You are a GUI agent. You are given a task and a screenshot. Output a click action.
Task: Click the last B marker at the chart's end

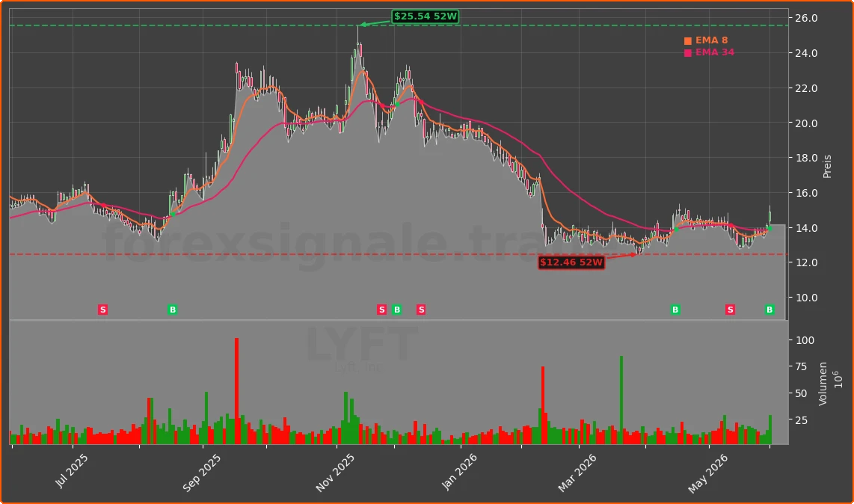[769, 310]
